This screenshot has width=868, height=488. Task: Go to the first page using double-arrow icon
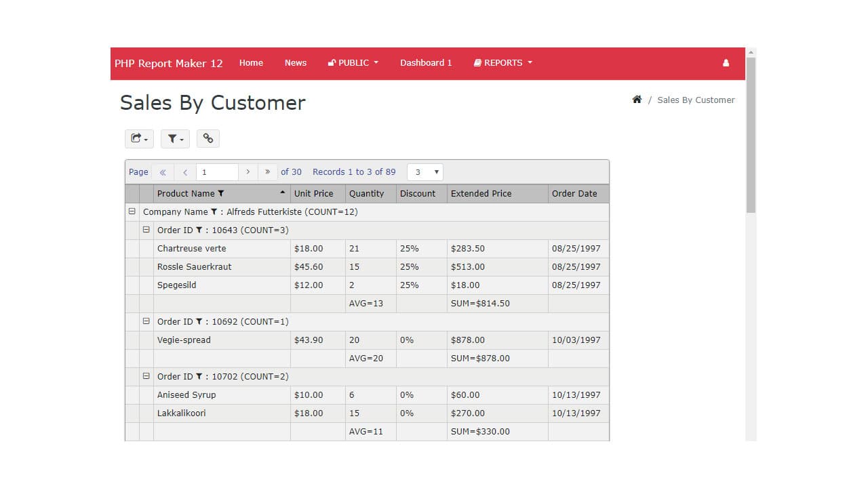click(163, 172)
